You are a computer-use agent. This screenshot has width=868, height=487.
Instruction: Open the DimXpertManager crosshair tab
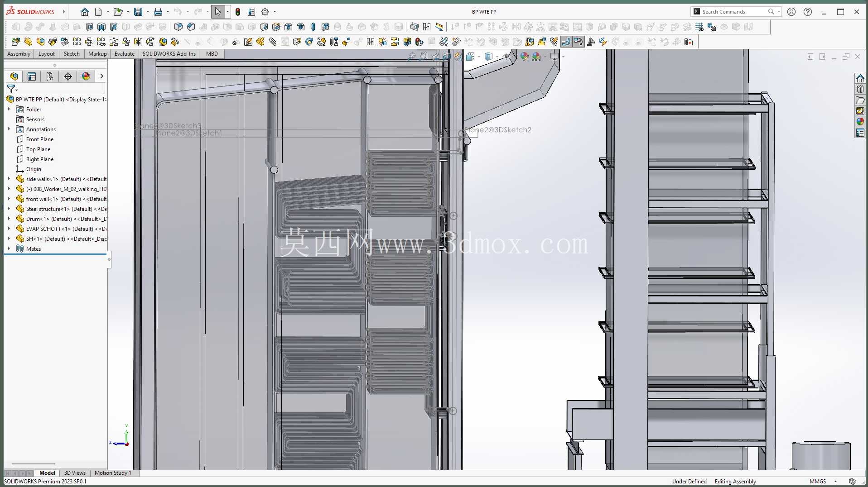point(68,76)
